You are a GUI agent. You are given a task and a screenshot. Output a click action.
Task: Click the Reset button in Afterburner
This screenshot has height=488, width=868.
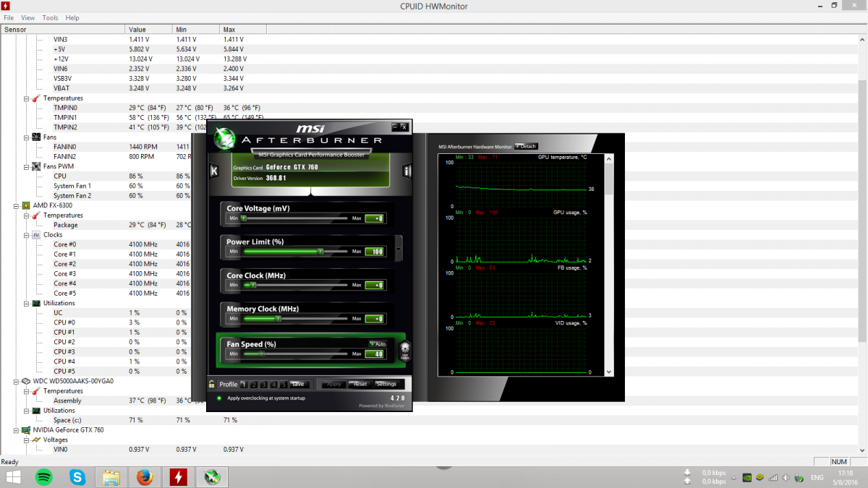[x=359, y=384]
